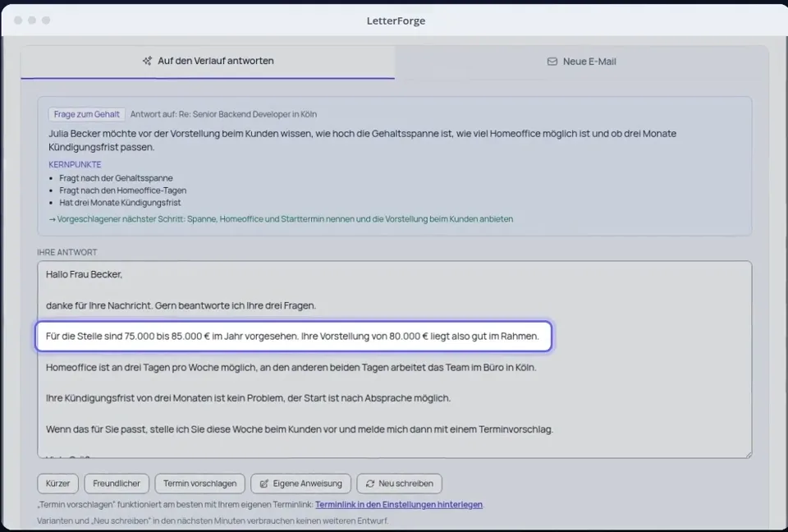Click the "Vorgeschlagener nächster Schritt" suggestion line
Viewport: 788px width, 532px height.
(x=281, y=218)
